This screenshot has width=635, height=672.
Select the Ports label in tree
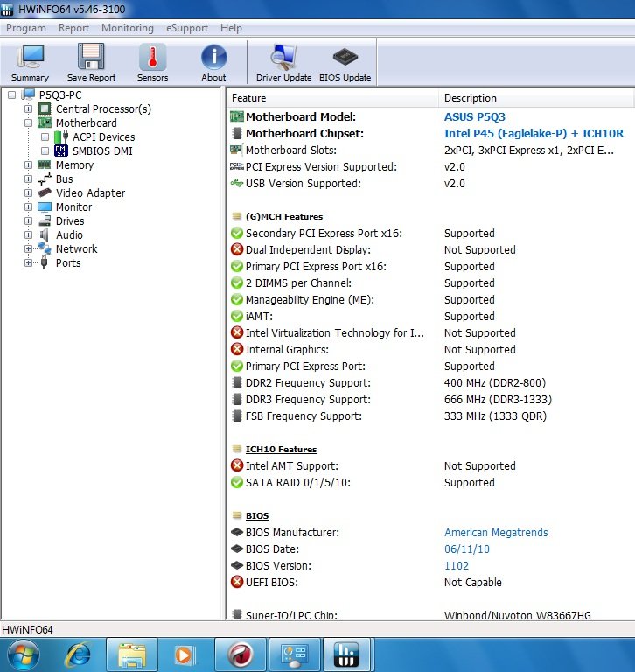point(68,262)
